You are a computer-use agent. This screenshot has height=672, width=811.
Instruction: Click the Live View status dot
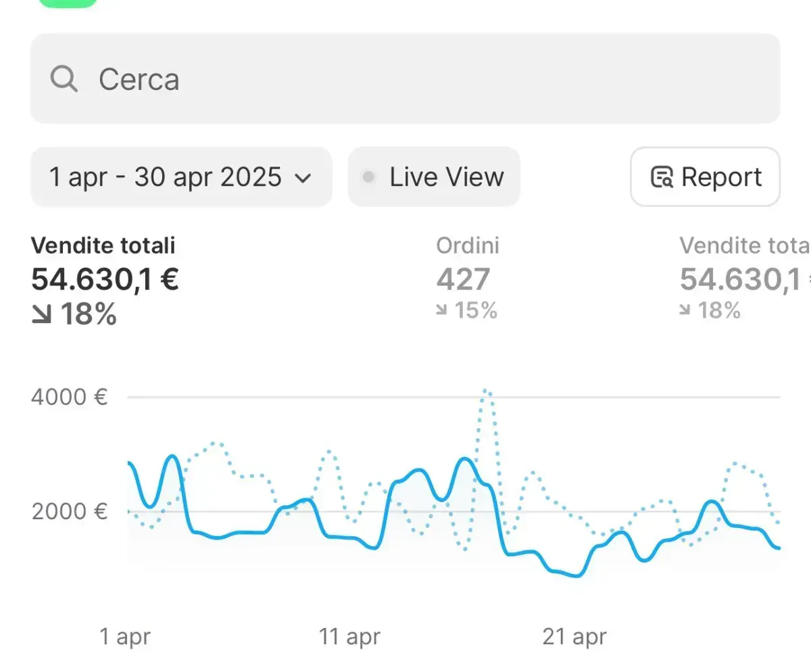click(368, 177)
